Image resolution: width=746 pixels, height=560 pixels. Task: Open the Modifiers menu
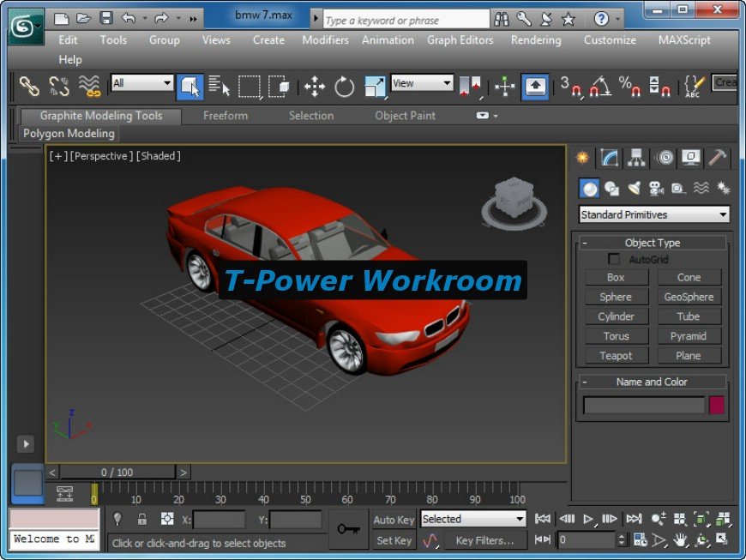(x=326, y=40)
